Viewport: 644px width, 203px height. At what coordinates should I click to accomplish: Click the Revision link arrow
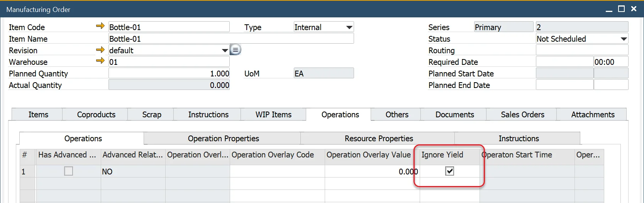click(x=100, y=50)
